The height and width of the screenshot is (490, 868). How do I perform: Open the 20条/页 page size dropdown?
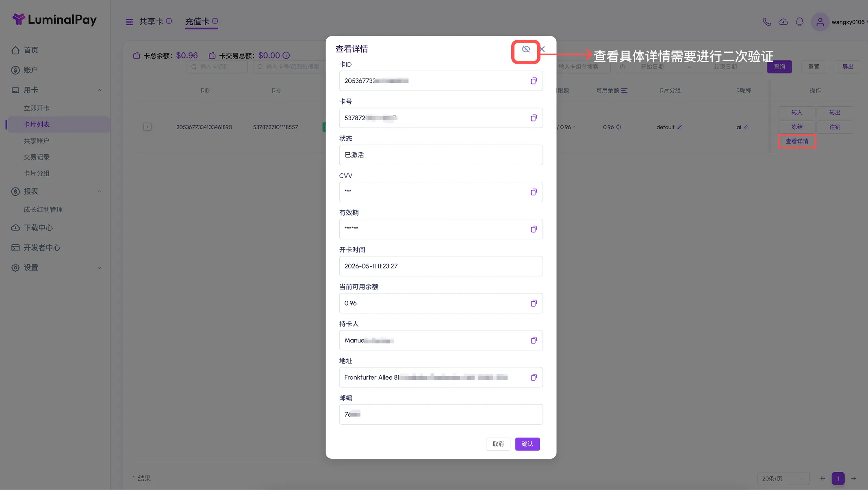[x=783, y=478]
